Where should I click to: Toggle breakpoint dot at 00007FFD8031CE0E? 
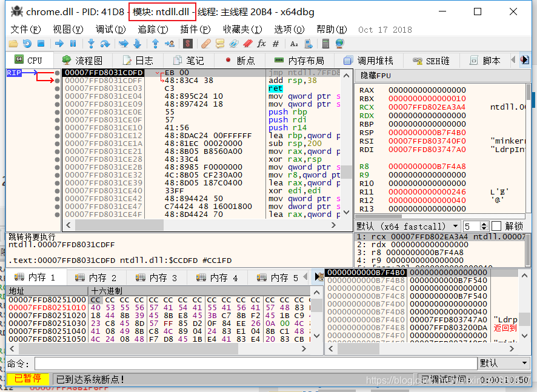[57, 112]
